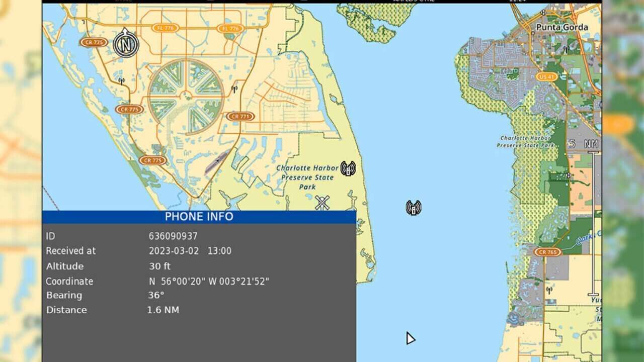Click the own-position arrow marker in the water

(410, 338)
